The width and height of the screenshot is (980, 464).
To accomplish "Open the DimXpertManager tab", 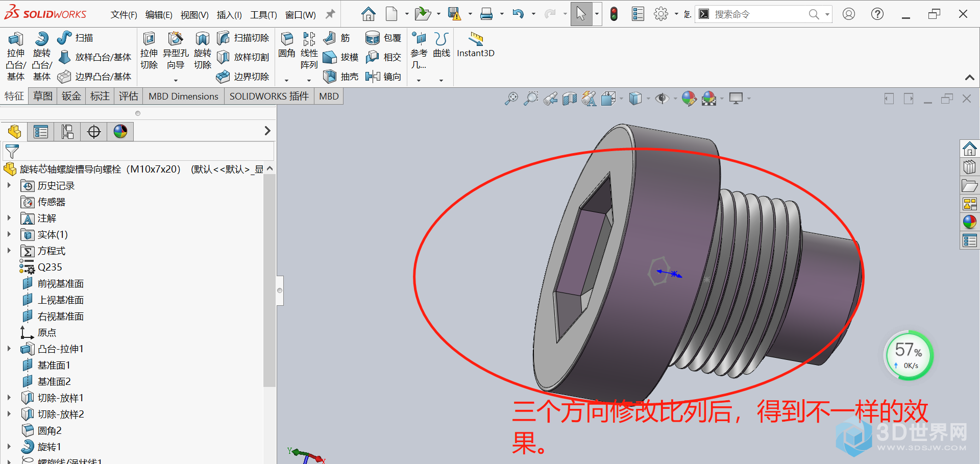I will 94,132.
